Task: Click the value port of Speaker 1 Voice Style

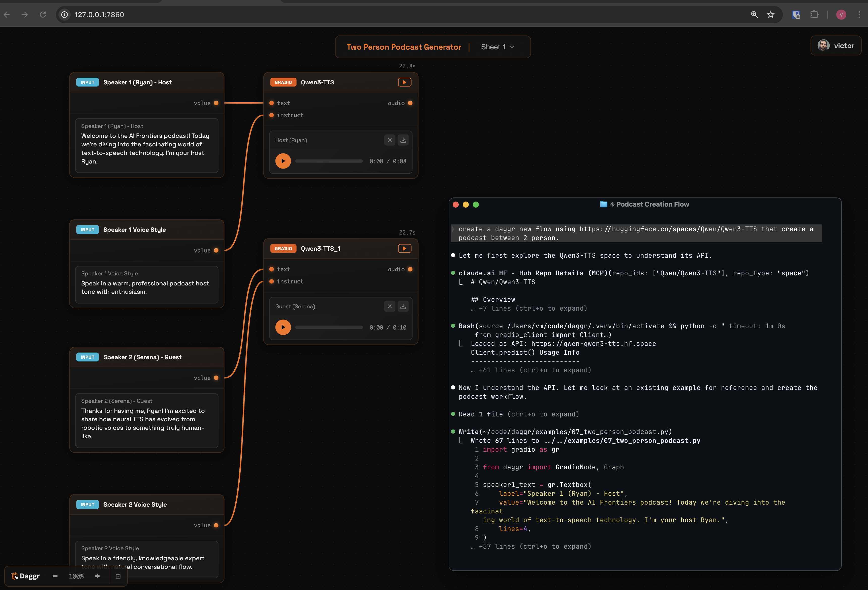Action: click(x=216, y=250)
